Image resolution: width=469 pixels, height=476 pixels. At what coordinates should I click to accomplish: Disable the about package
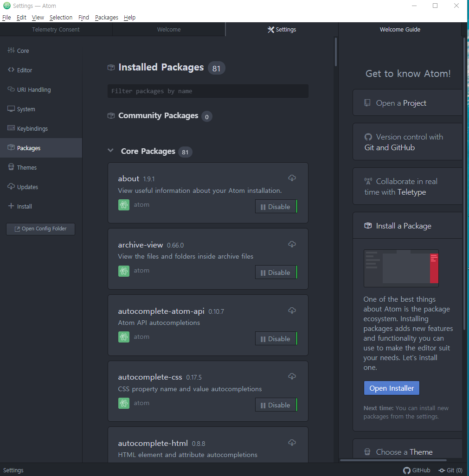(x=276, y=206)
